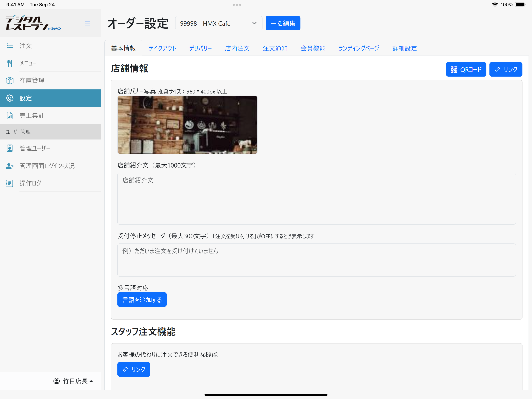Click the ユーザー管理 section header
This screenshot has height=399, width=532.
click(x=50, y=132)
